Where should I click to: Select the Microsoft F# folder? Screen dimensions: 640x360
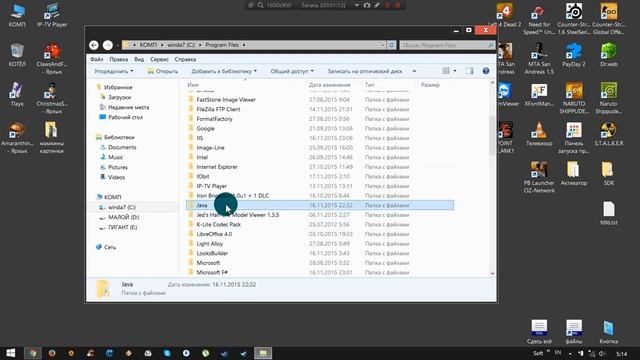coord(320,272)
